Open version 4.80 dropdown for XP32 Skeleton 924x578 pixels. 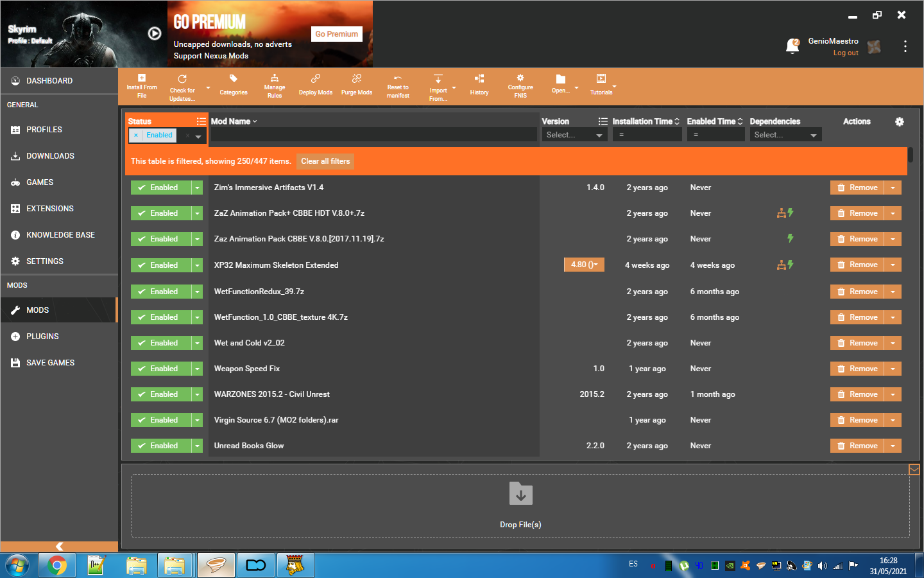coord(584,265)
